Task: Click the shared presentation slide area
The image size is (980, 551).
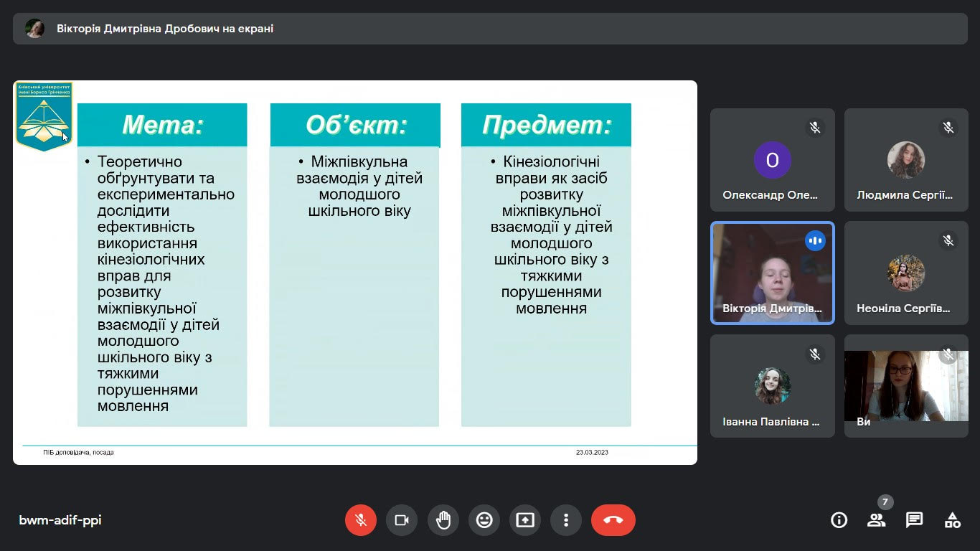Action: click(x=355, y=273)
